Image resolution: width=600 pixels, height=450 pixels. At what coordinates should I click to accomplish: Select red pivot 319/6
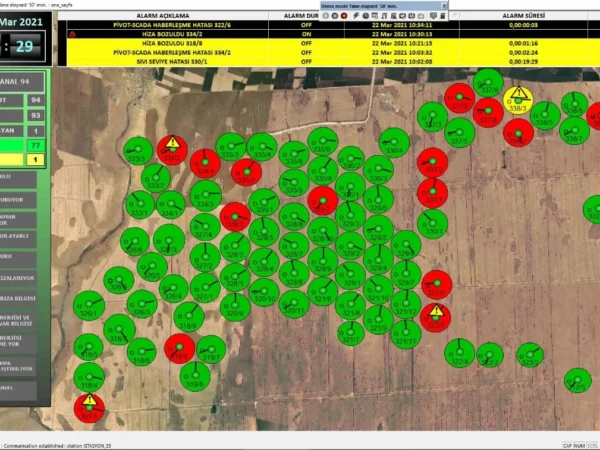pyautogui.click(x=179, y=348)
